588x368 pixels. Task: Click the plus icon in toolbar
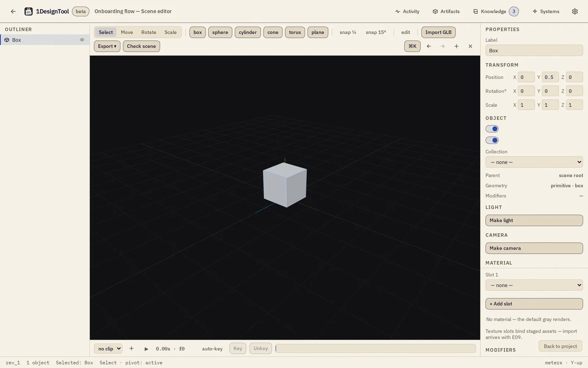[456, 46]
